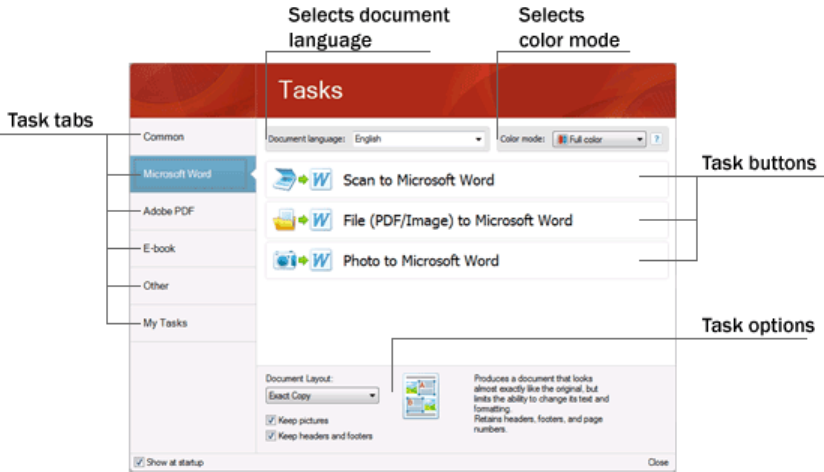Screen dimensions: 824x472
Task: Open the Color mode dropdown
Action: [x=599, y=139]
